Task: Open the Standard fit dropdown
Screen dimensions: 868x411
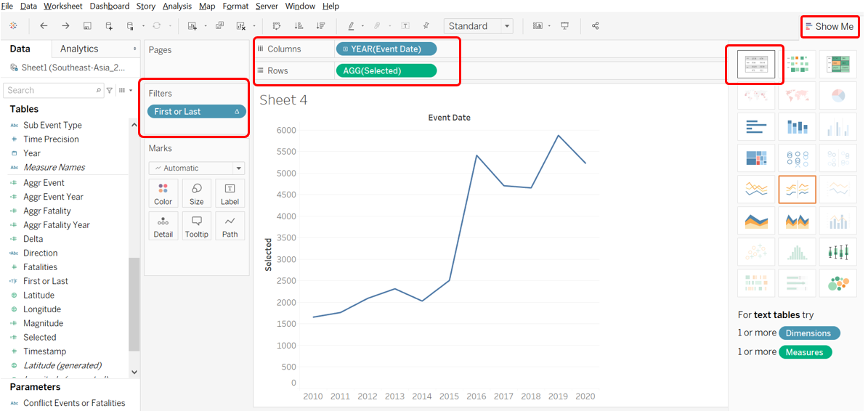Action: click(478, 26)
